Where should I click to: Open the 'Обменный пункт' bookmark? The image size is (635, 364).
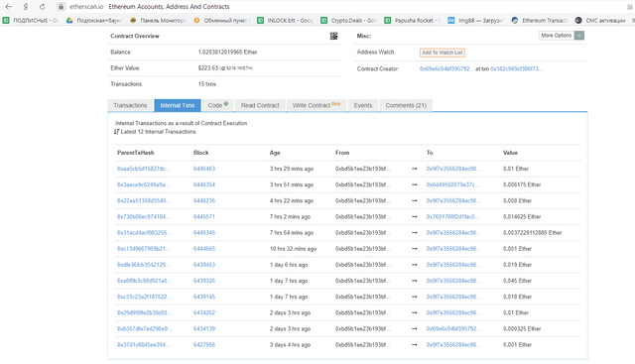tap(221, 20)
